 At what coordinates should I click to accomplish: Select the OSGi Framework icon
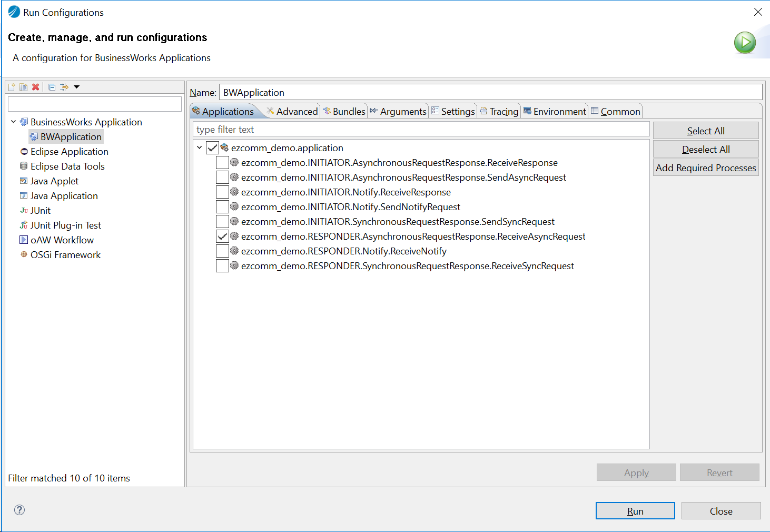point(24,255)
